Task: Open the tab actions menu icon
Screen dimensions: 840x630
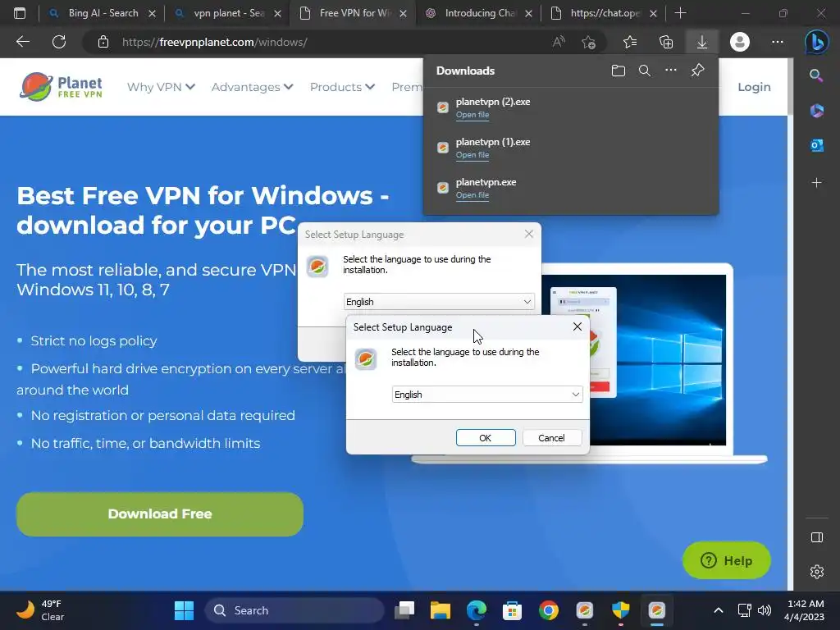Action: click(20, 13)
